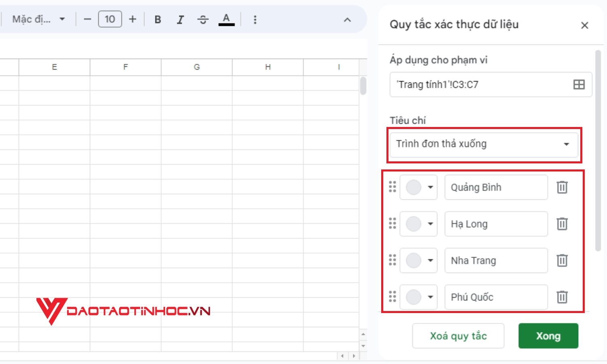Delete the Hạ Long option
This screenshot has height=364, width=607.
pyautogui.click(x=562, y=224)
